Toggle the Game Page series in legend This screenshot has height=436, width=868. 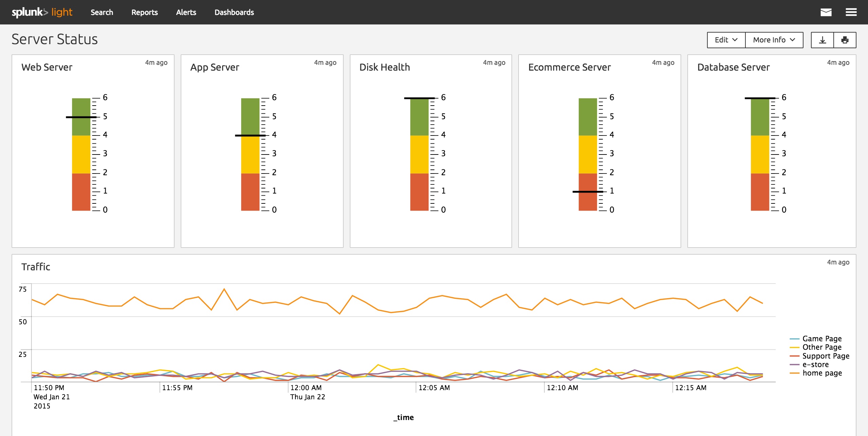coord(822,339)
